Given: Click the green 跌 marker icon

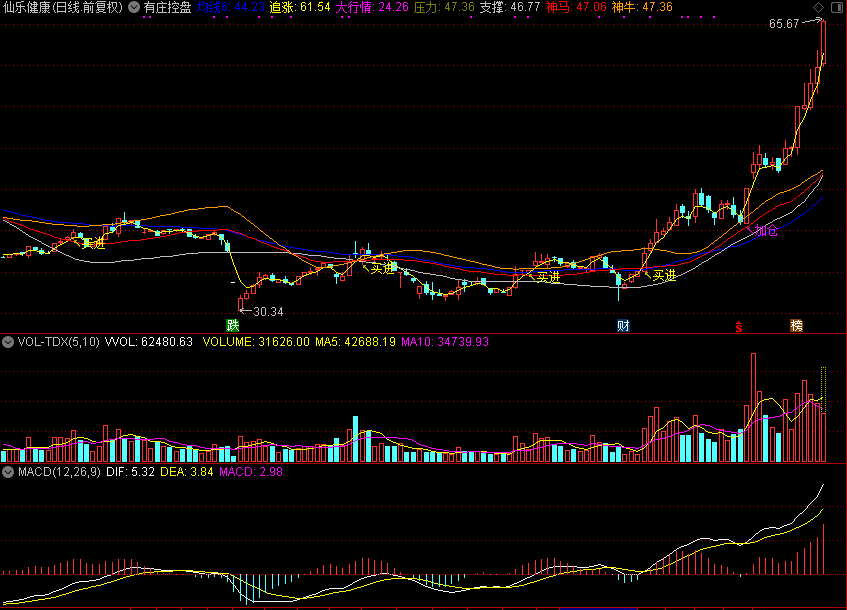Looking at the screenshot, I should [232, 325].
